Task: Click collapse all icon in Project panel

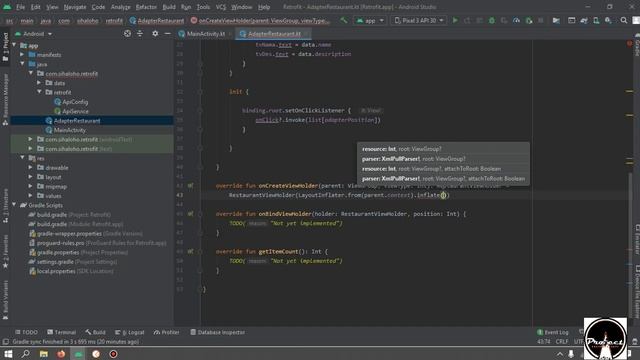Action: pos(140,33)
